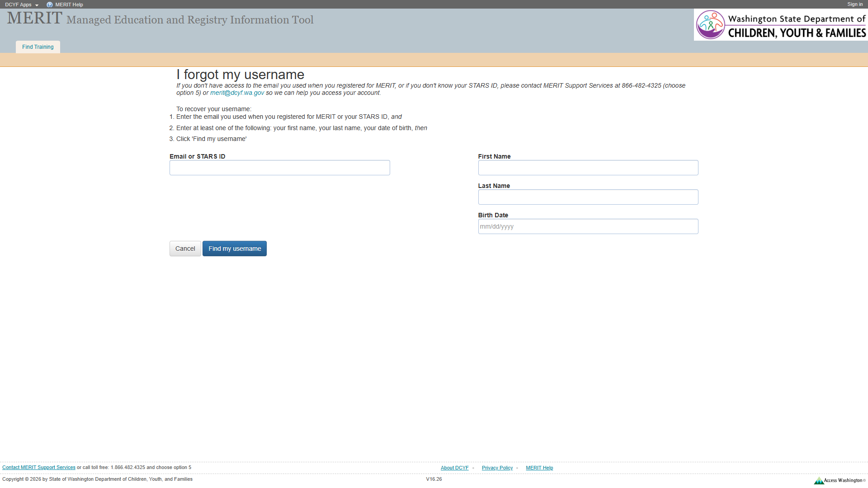
Task: Click the About DCYF footer link
Action: [454, 468]
